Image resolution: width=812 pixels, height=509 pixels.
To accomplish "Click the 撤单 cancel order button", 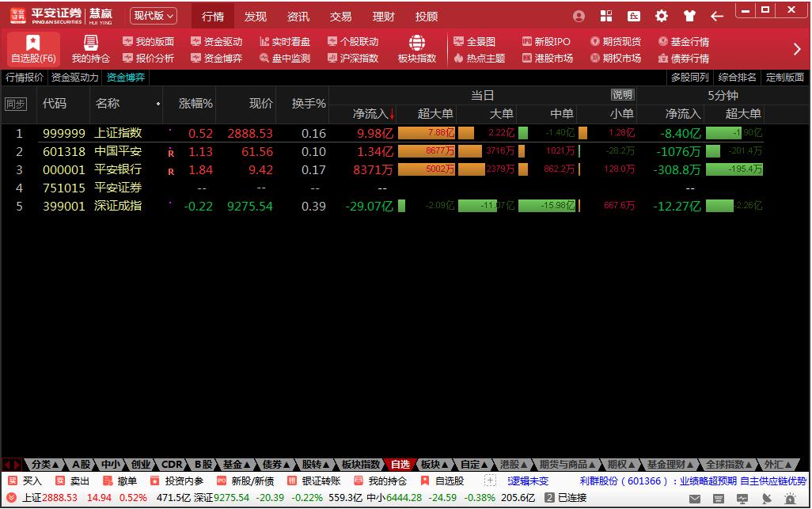I will [120, 481].
